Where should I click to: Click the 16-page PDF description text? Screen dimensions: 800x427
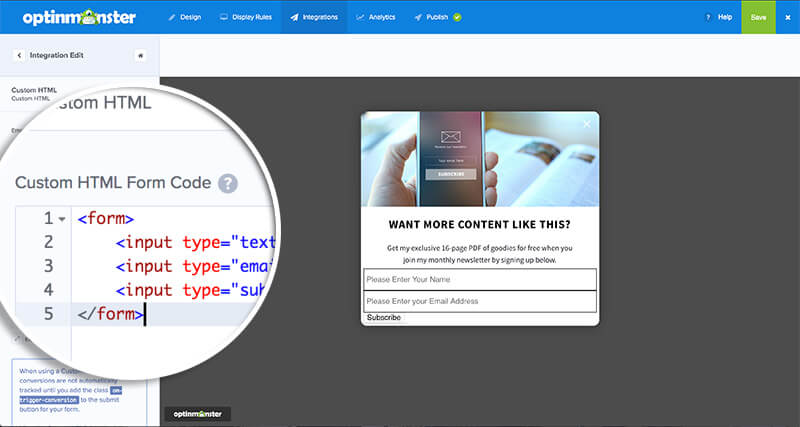pos(480,254)
